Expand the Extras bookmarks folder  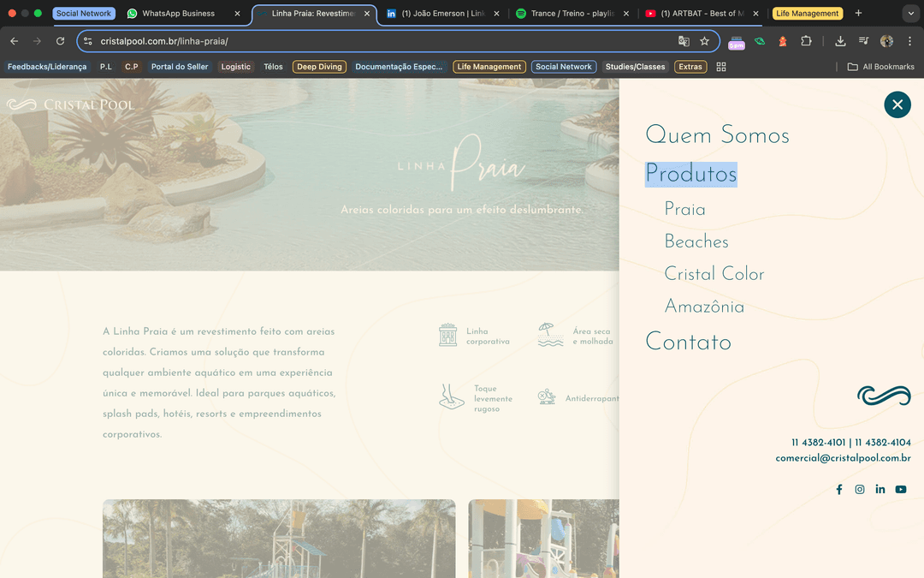(x=690, y=66)
